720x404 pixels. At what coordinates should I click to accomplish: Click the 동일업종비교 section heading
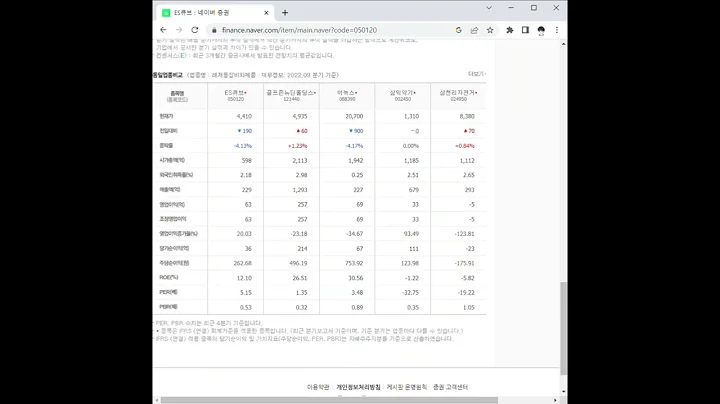[x=168, y=75]
